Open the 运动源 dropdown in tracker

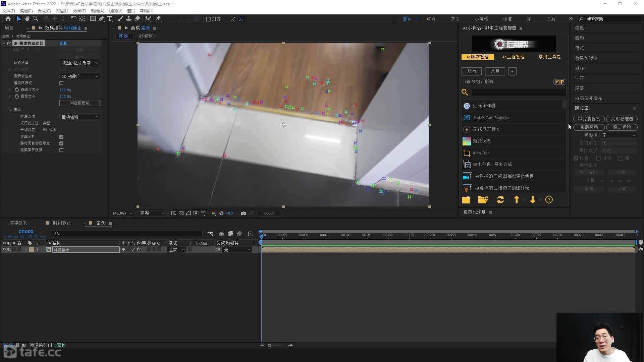click(x=619, y=135)
